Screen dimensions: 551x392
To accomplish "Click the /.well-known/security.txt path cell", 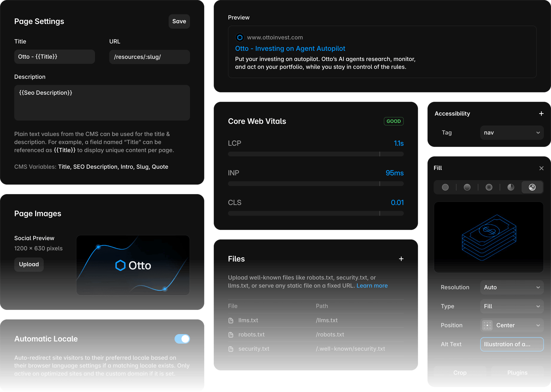I will click(351, 349).
